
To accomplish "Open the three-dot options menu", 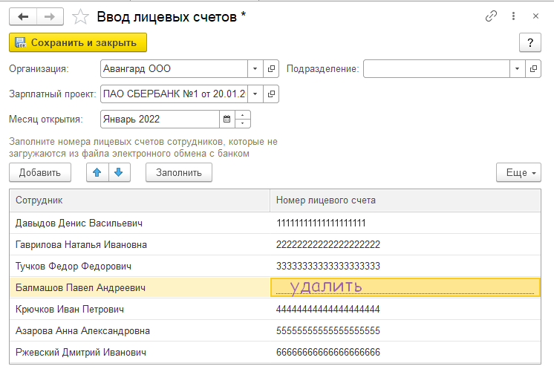I will [513, 16].
